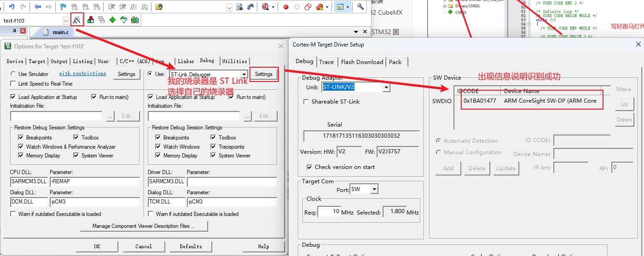Click Req clock MHz input field

pos(329,212)
